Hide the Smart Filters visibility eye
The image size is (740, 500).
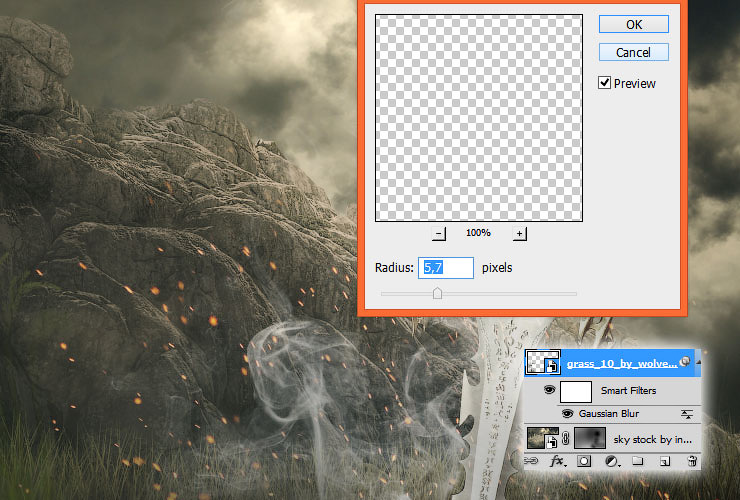(549, 390)
